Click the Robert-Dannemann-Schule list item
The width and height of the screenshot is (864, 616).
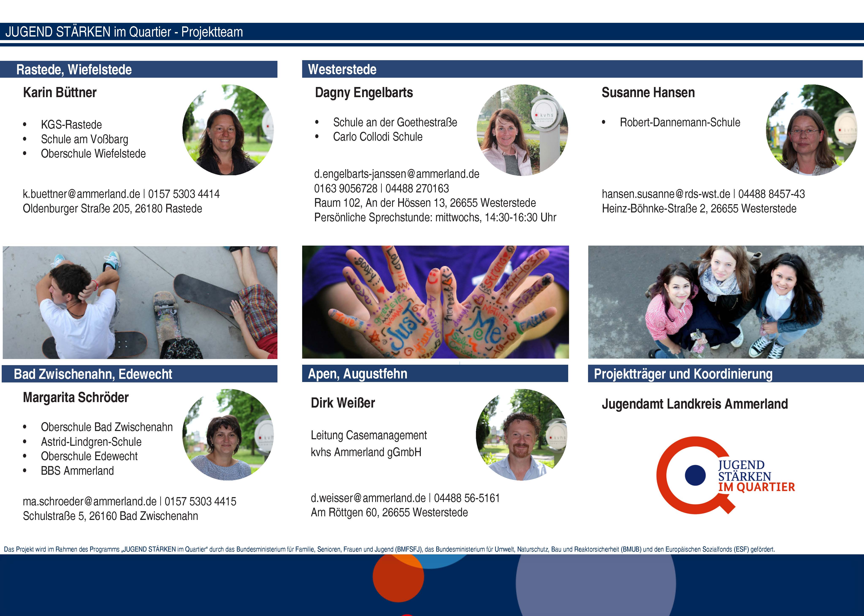pyautogui.click(x=680, y=122)
